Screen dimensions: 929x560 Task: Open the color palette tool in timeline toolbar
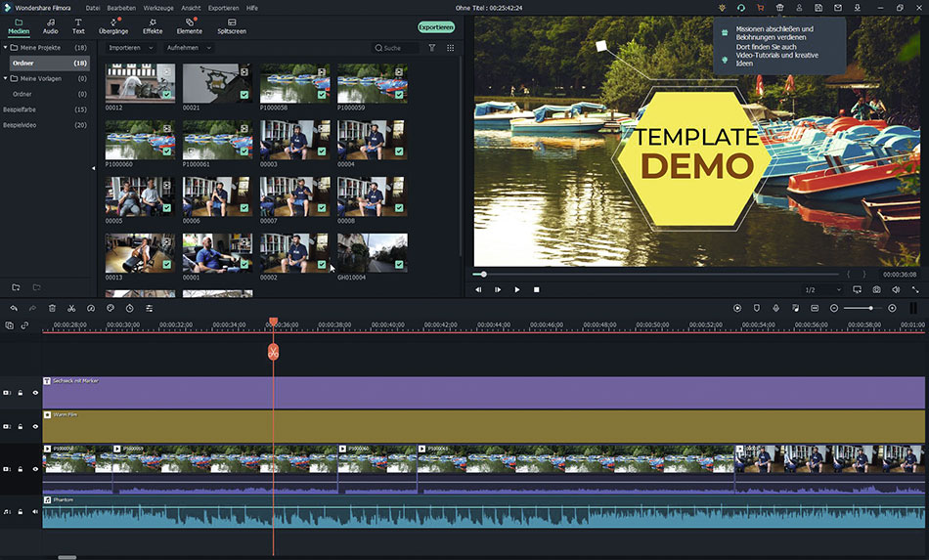tap(111, 309)
